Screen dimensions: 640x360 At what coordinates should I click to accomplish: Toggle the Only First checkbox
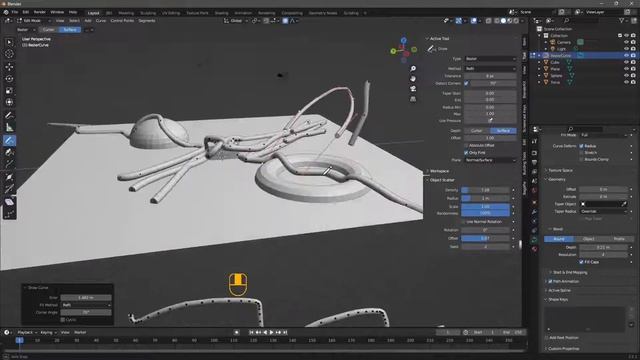[x=466, y=153]
